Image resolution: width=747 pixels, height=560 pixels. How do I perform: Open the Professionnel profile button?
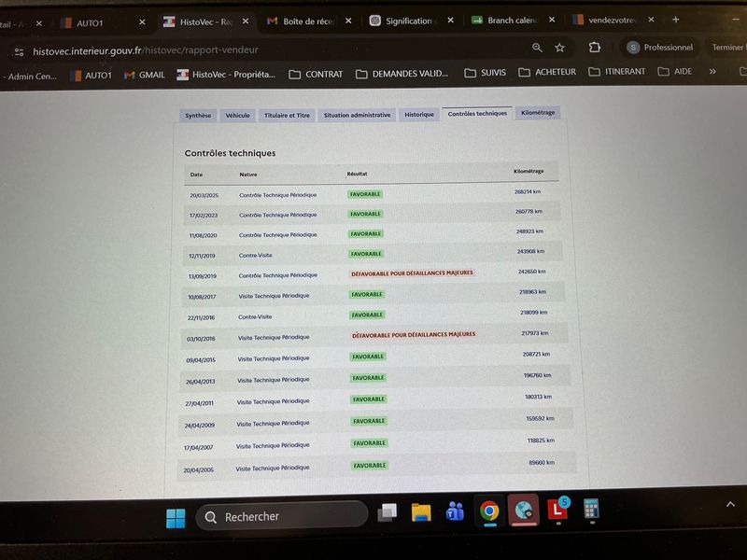(x=660, y=48)
